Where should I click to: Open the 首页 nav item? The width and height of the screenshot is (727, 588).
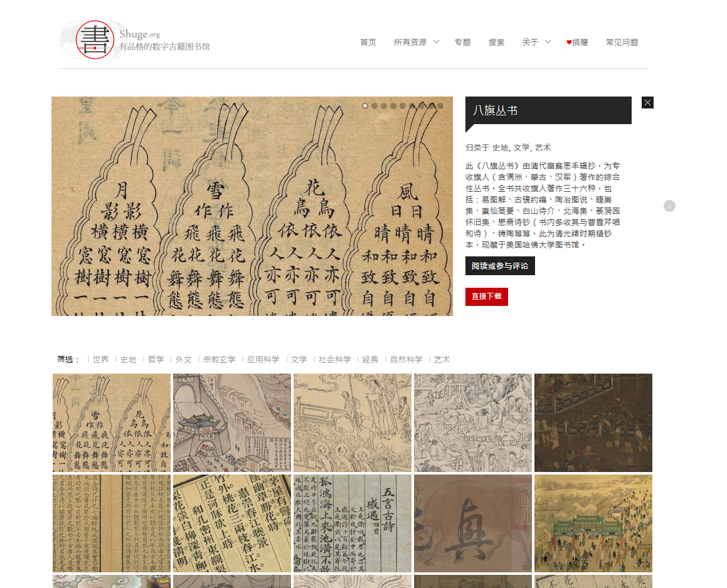point(368,42)
